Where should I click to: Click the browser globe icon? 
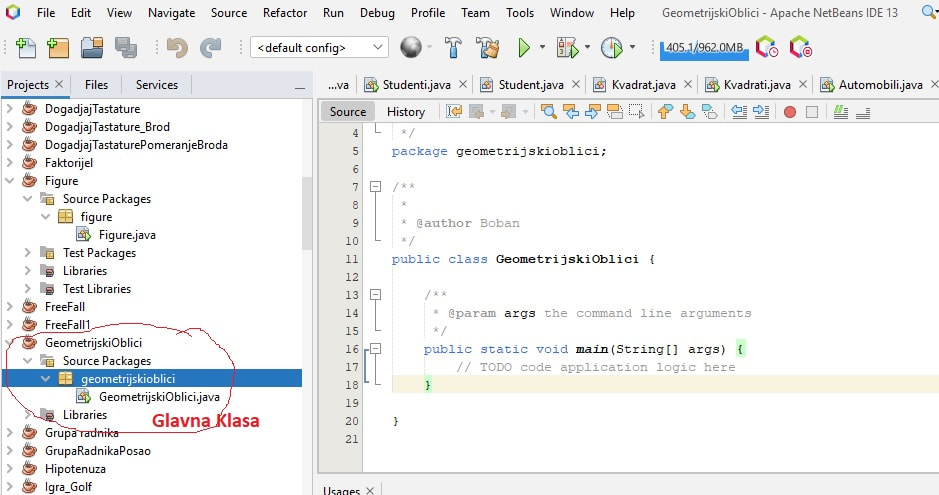tap(411, 47)
